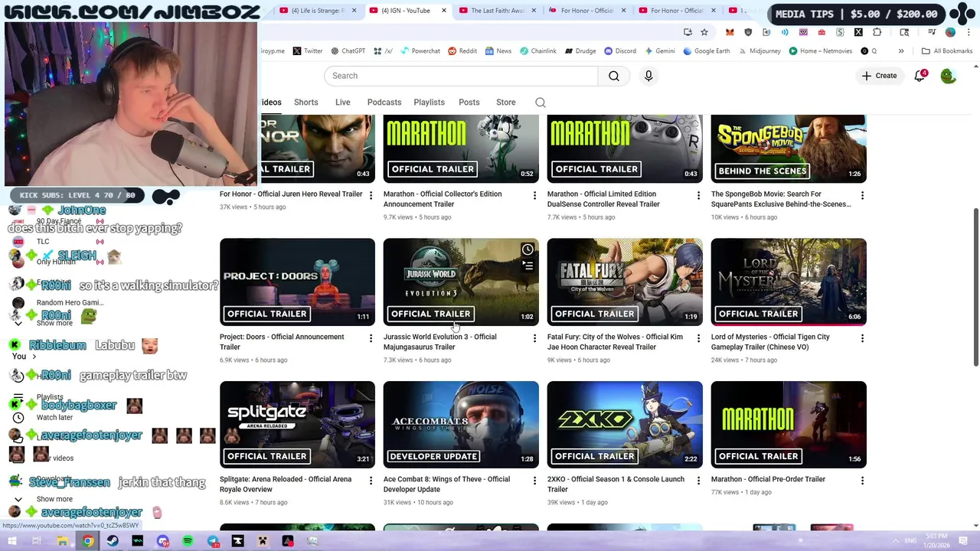
Task: Open options menu for Lord of Mysteries video
Action: point(862,338)
